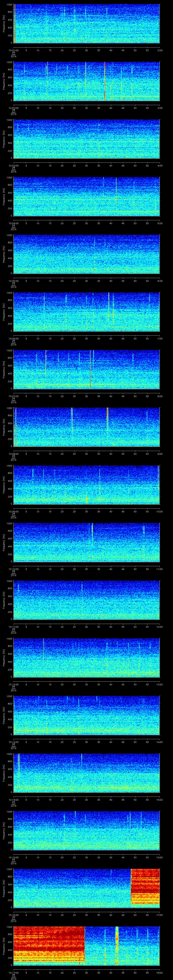
Task: Select the 10:14:00 start time label
Action: (x=13, y=800)
